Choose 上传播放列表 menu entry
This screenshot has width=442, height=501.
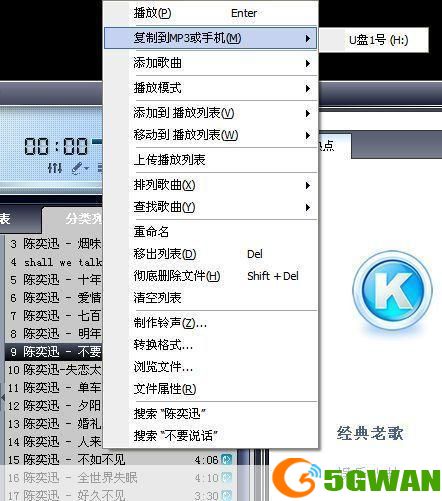(211, 160)
